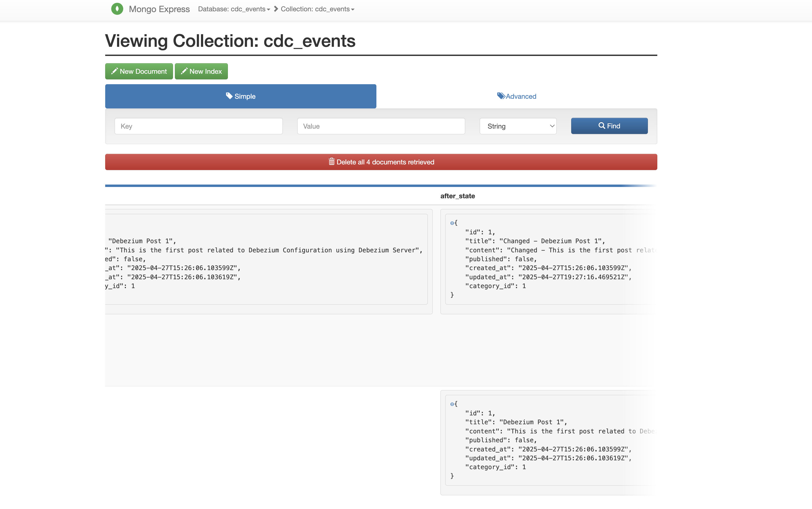Focus the Key input field
Image resolution: width=812 pixels, height=509 pixels.
click(x=199, y=126)
